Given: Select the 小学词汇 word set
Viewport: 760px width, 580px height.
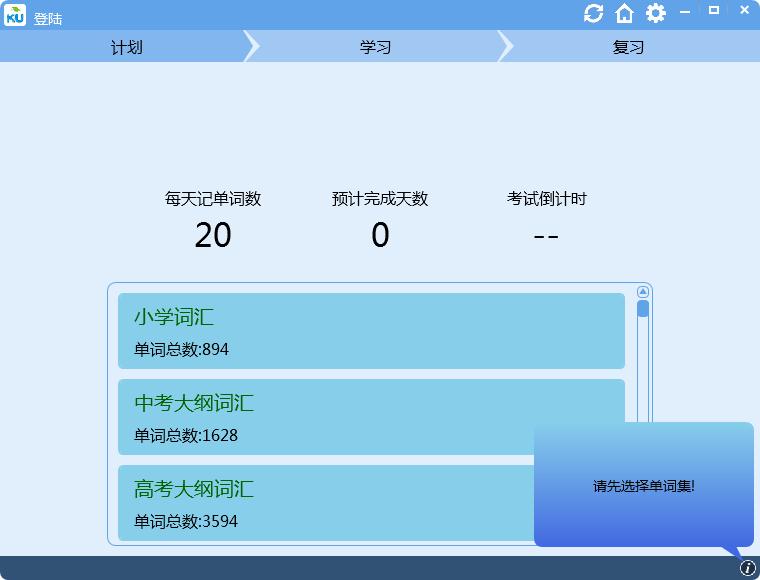Looking at the screenshot, I should pos(371,331).
